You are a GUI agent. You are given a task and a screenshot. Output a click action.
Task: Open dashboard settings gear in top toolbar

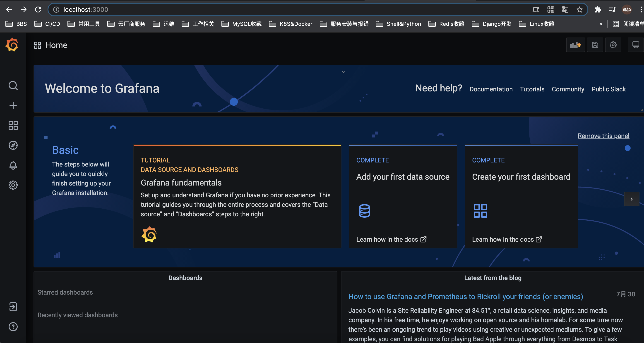(x=613, y=45)
